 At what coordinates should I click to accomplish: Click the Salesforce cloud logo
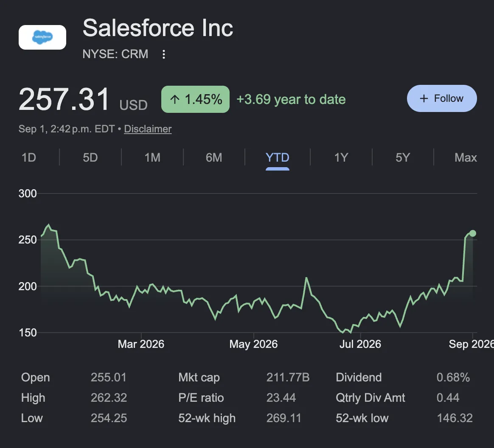tap(42, 37)
